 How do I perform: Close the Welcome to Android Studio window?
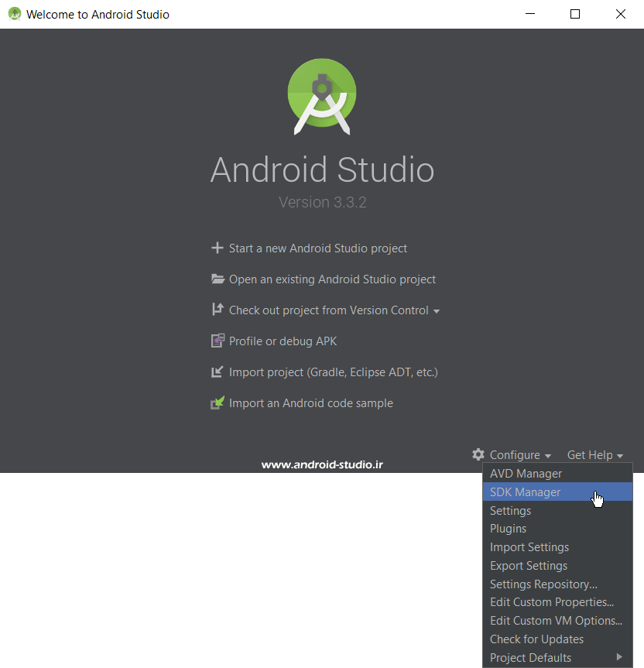tap(621, 14)
